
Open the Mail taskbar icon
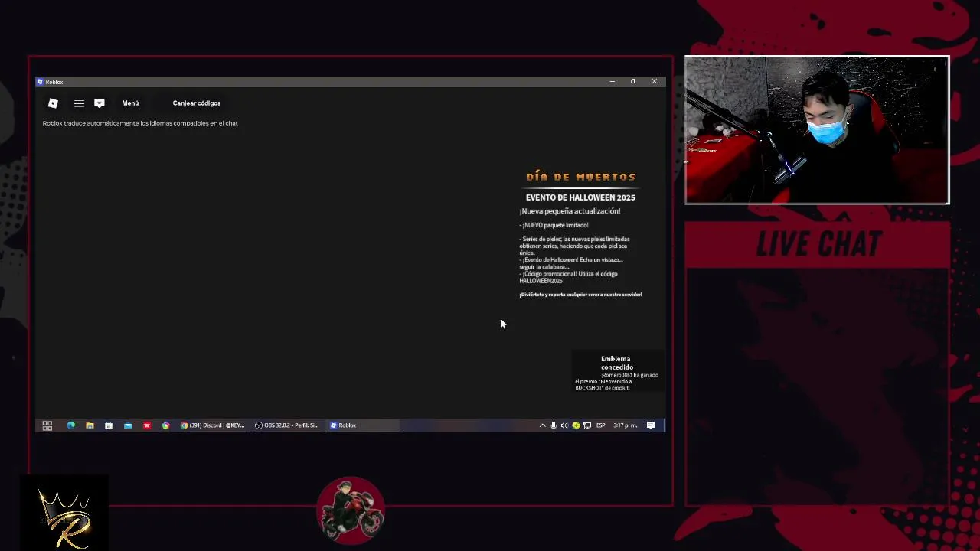pyautogui.click(x=128, y=425)
